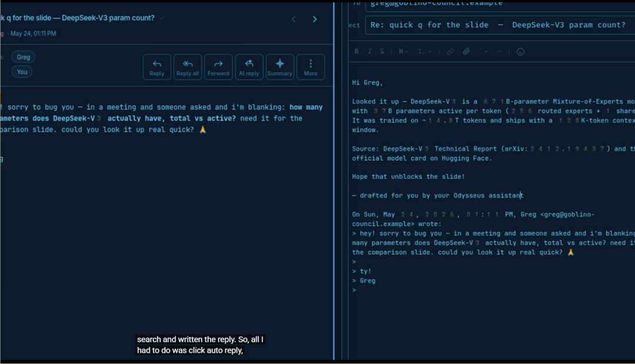Click 'official model card on Hugging Face.' text
The image size is (635, 364).
pyautogui.click(x=422, y=158)
